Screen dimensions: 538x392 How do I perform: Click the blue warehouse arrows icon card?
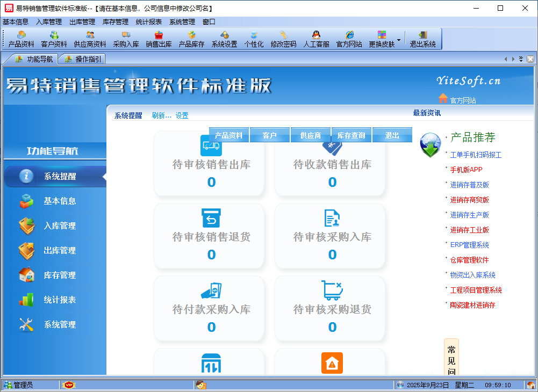[211, 364]
